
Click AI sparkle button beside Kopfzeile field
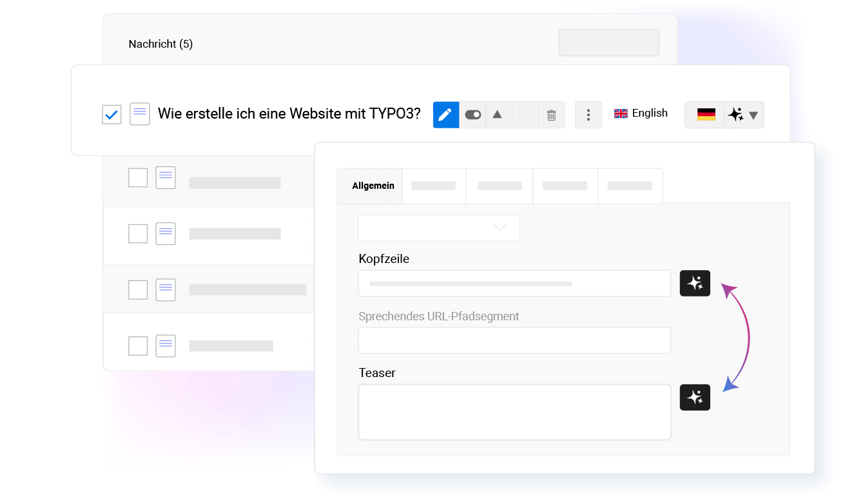pos(695,283)
